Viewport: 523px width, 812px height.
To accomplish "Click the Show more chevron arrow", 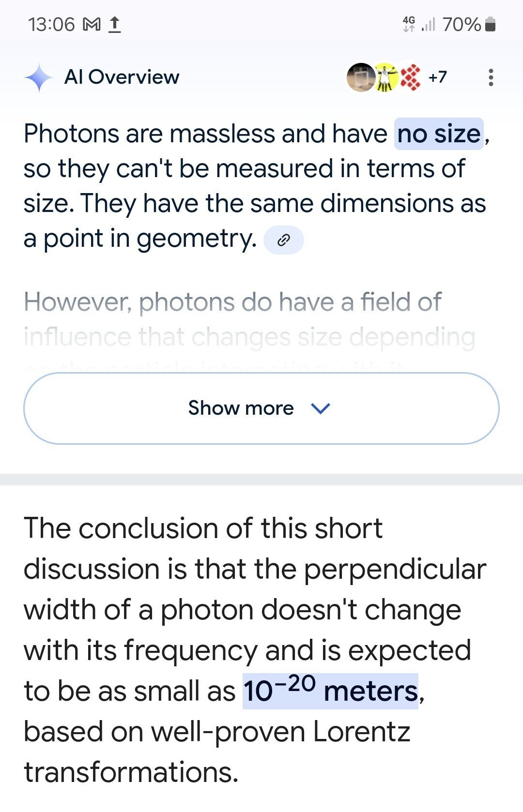I will point(321,409).
